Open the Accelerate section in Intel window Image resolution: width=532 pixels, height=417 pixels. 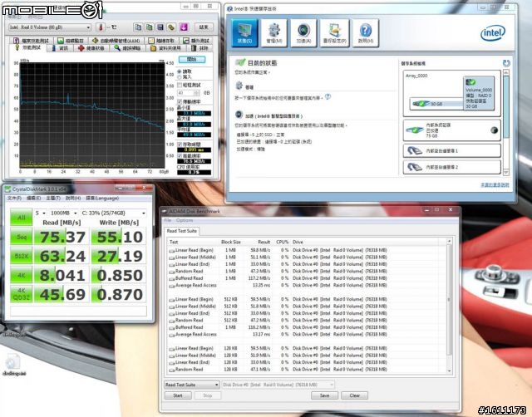coord(303,33)
